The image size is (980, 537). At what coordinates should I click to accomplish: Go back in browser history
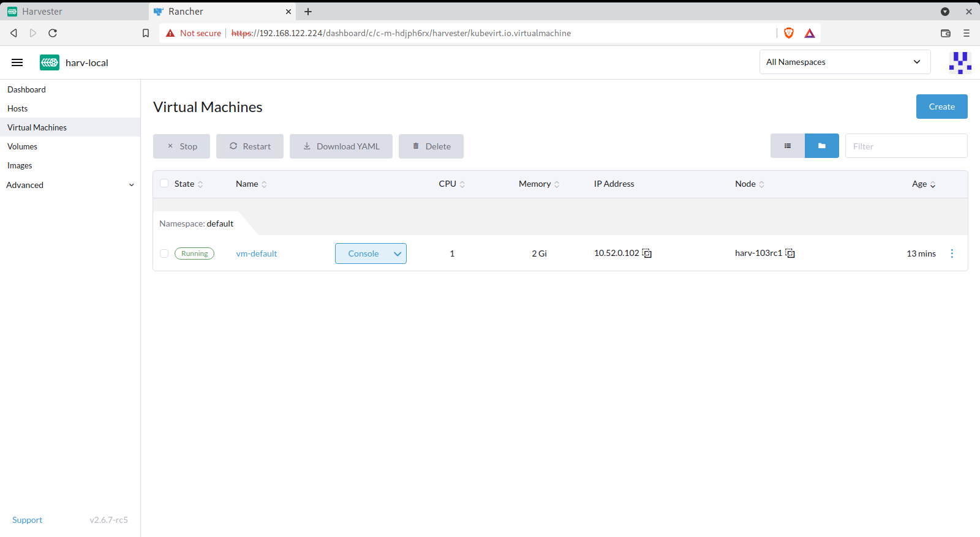13,33
